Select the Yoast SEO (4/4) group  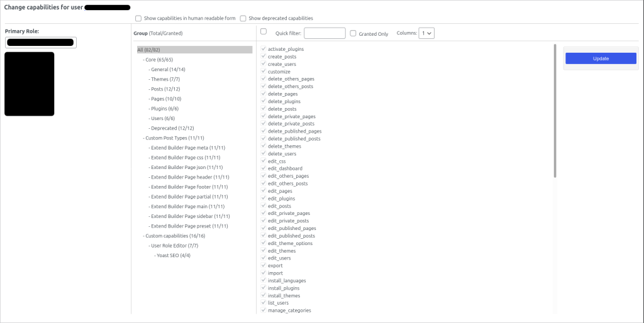[x=173, y=255]
